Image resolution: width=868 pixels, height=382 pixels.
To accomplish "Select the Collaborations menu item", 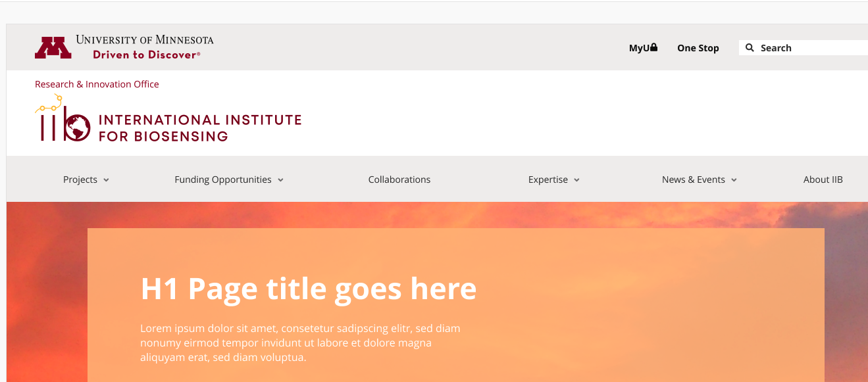I will (x=399, y=179).
